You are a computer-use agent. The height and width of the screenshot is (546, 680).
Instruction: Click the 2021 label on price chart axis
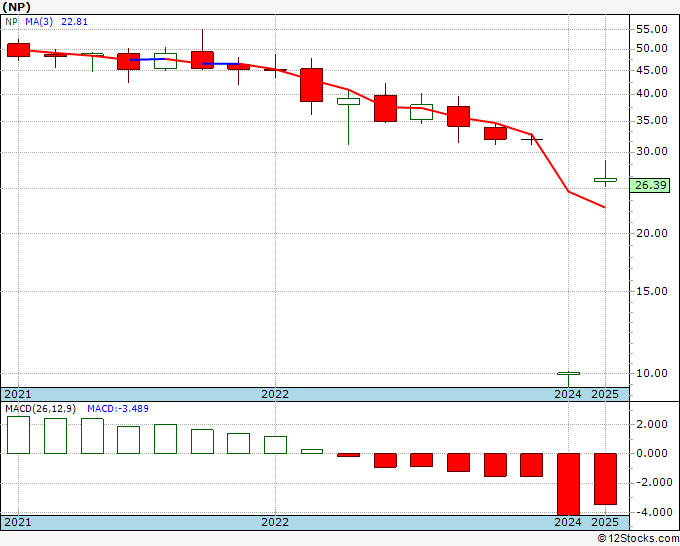tap(17, 394)
